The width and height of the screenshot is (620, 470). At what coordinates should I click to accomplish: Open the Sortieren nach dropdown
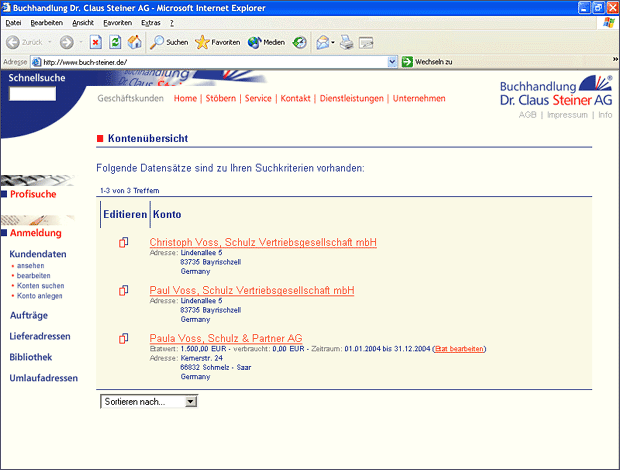pos(149,402)
